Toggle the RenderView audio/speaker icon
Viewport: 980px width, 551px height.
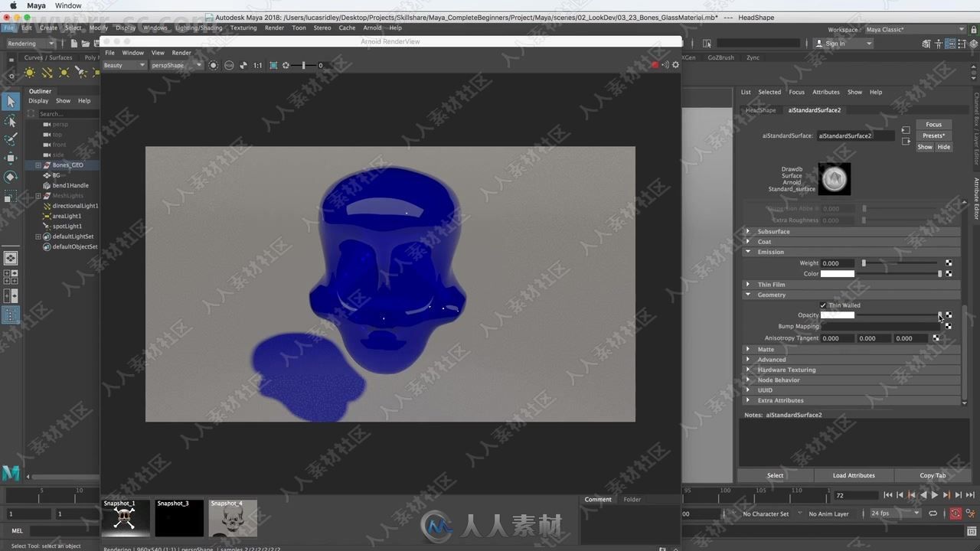tap(665, 65)
